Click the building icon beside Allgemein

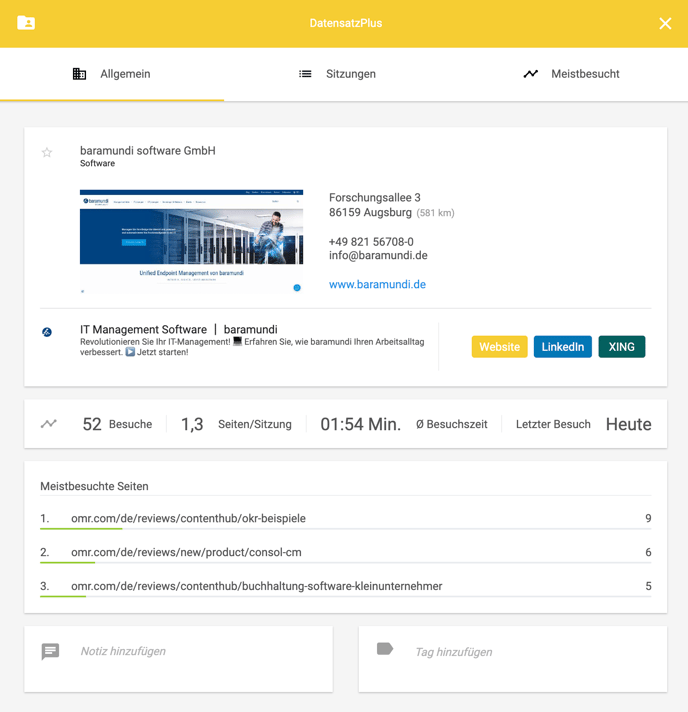click(79, 74)
